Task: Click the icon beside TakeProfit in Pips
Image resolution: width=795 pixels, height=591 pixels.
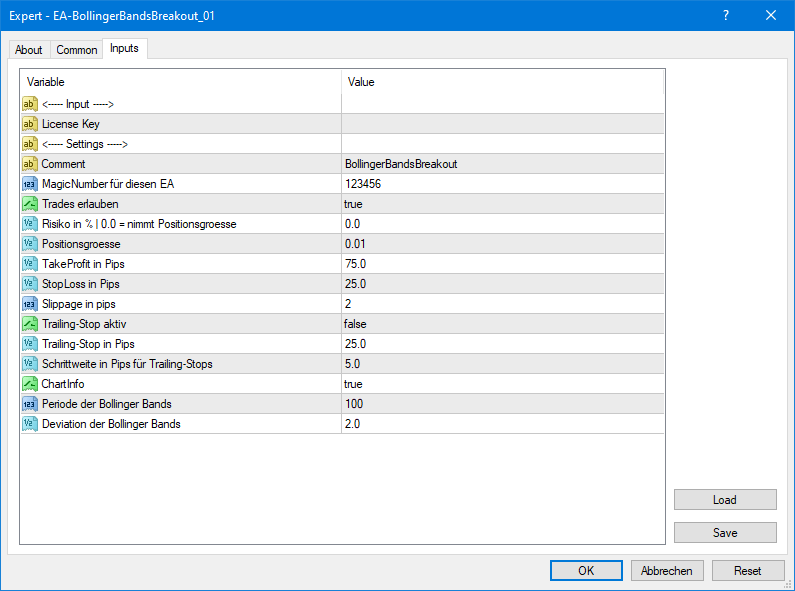Action: click(x=30, y=264)
